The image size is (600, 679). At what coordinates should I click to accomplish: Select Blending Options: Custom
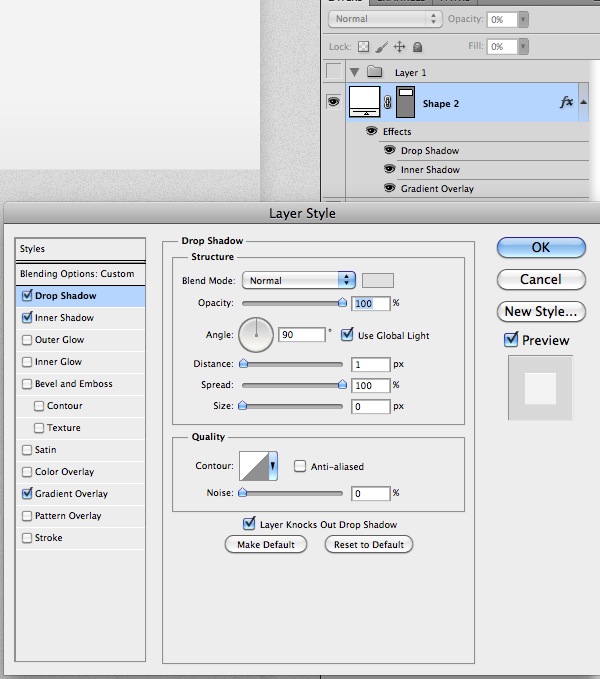coord(81,274)
